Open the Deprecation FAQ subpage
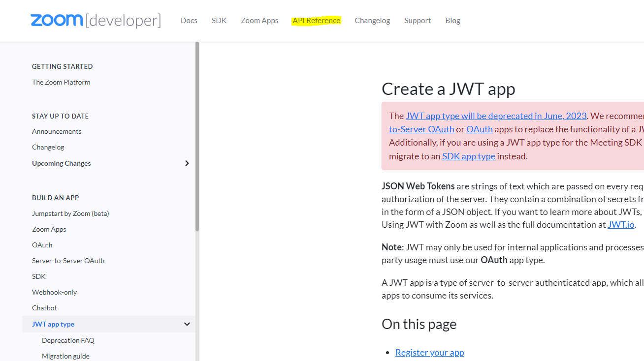The height and width of the screenshot is (361, 644). tap(68, 340)
